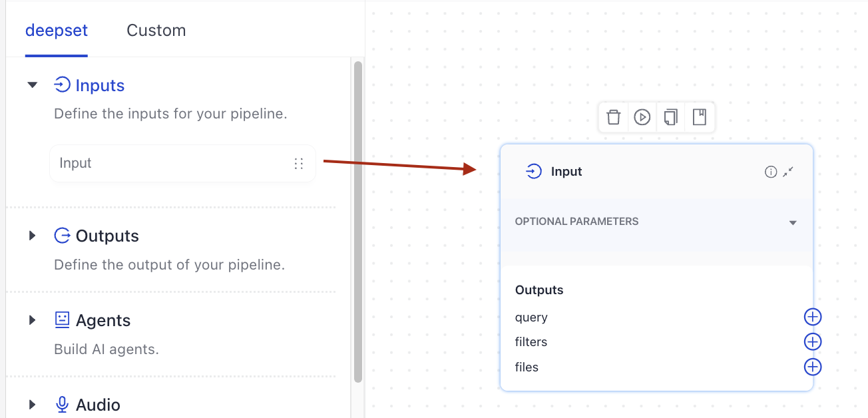Expand the Outputs section in the sidebar
This screenshot has width=868, height=418.
[x=32, y=235]
